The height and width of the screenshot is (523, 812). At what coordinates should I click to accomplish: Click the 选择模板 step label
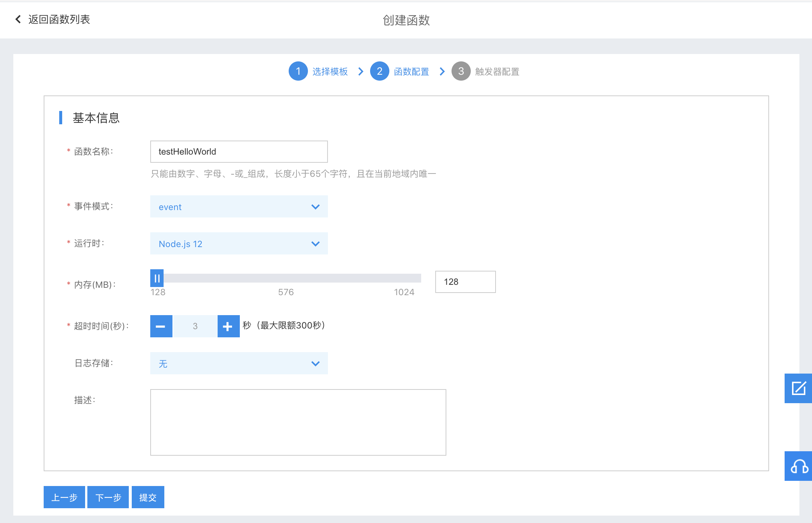pyautogui.click(x=330, y=71)
